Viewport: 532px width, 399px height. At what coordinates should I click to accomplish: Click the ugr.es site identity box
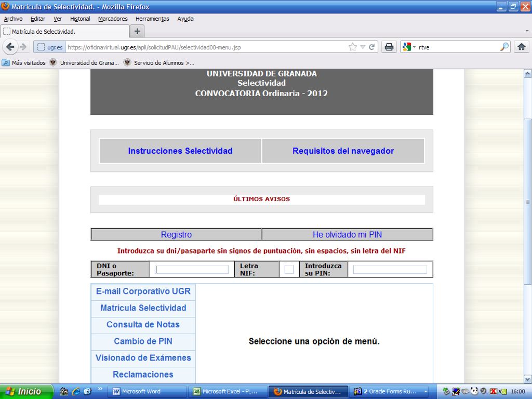[49, 47]
